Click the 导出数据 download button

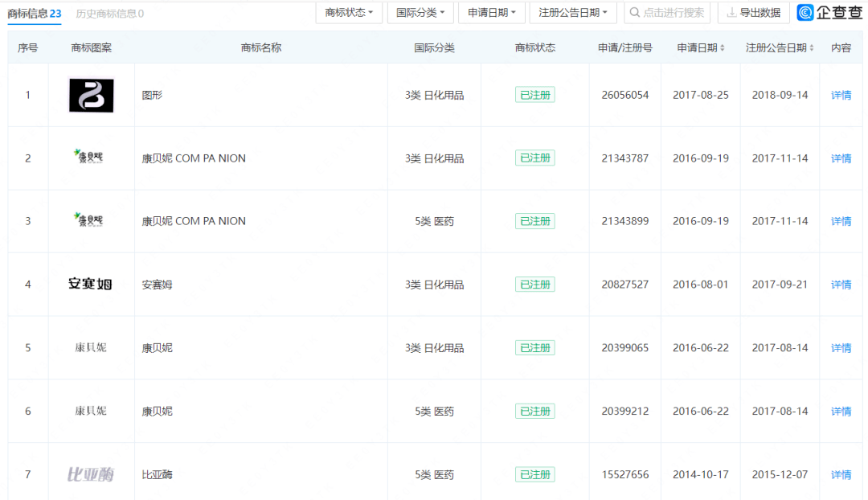tap(752, 13)
